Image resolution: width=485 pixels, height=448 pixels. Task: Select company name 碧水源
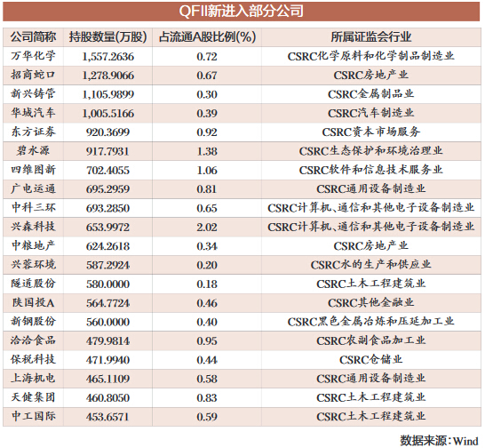(x=33, y=151)
